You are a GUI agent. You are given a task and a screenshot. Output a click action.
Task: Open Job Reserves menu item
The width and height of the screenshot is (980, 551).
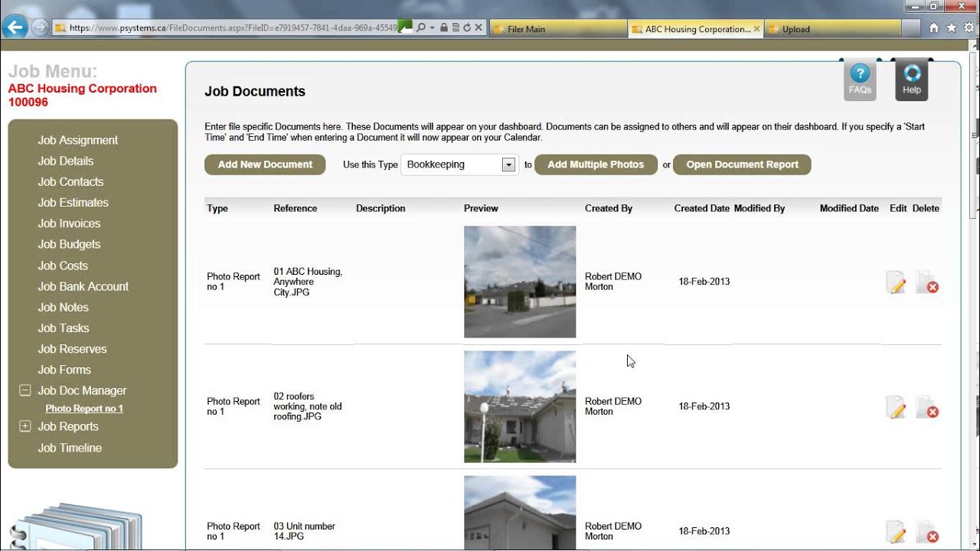[x=73, y=349]
